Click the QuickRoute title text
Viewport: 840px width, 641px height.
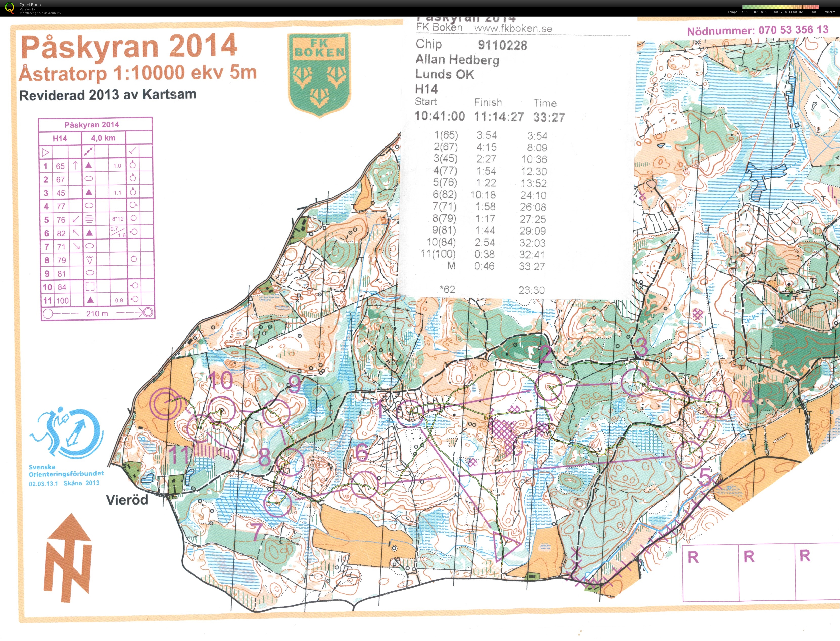click(x=31, y=5)
